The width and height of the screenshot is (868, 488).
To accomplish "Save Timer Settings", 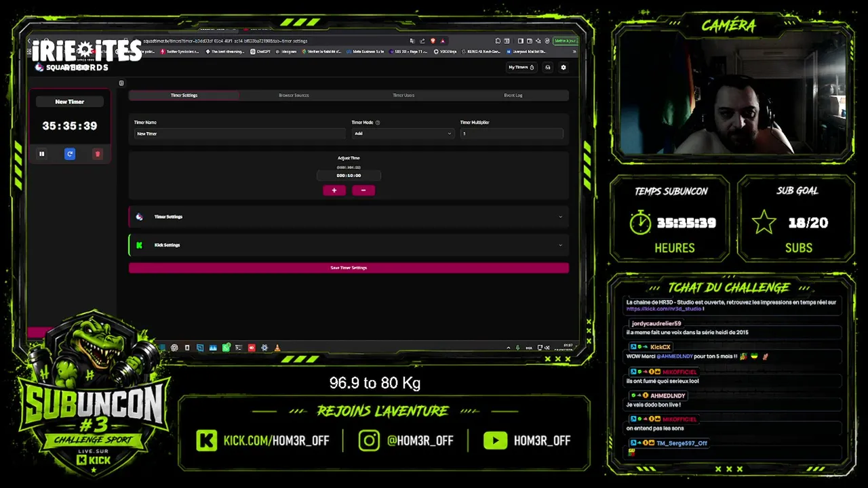I will 349,268.
